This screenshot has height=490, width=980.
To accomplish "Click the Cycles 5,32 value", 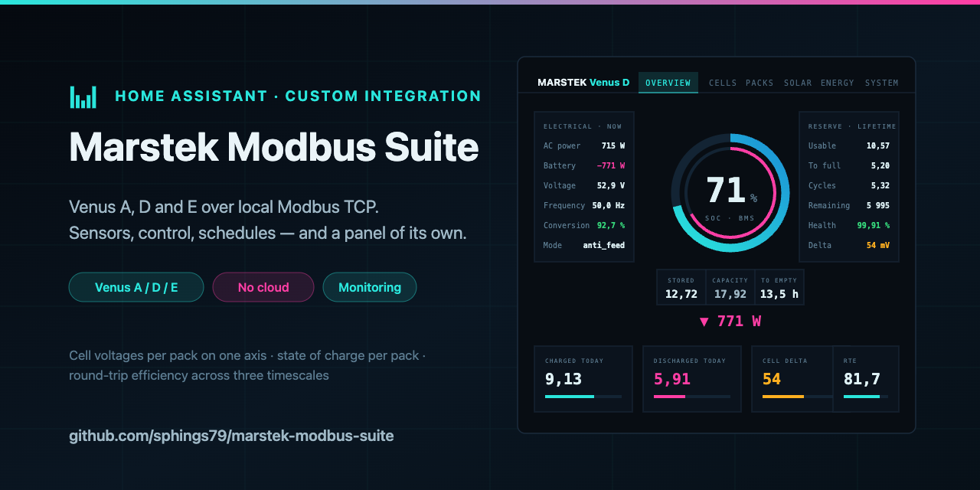I will (x=880, y=185).
